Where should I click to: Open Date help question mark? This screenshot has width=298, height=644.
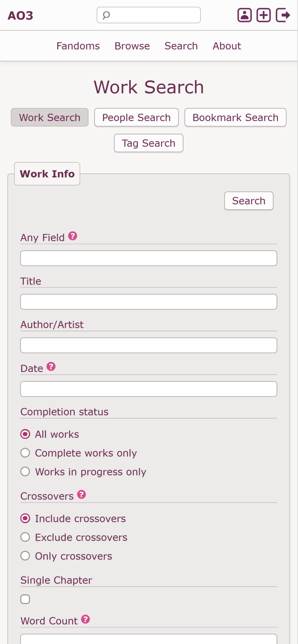click(51, 367)
